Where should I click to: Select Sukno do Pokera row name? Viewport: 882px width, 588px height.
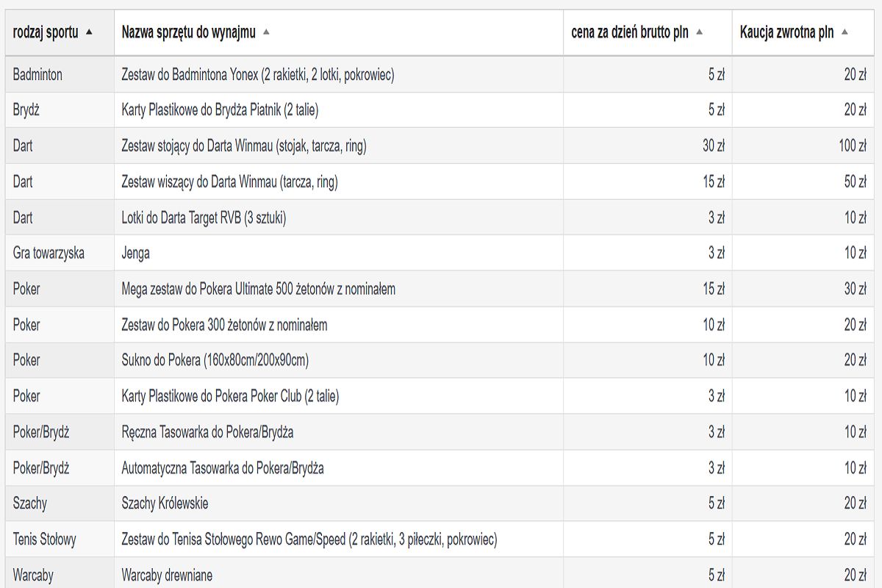coord(215,360)
